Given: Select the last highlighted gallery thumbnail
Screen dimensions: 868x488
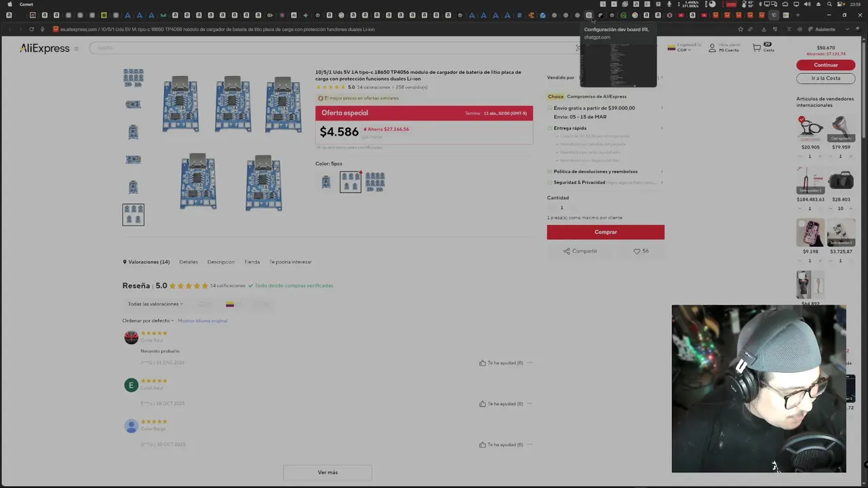Looking at the screenshot, I should click(x=133, y=214).
